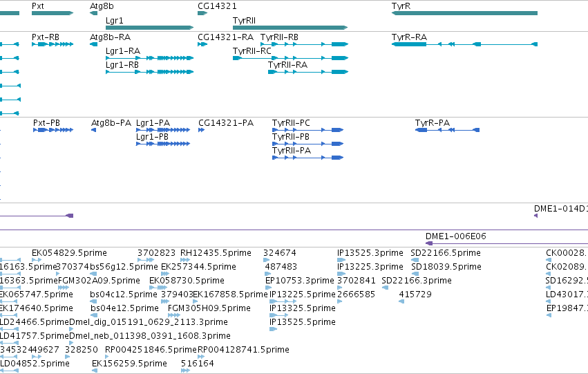Select the RP004128741.5prime EST label
Image resolution: width=588 pixels, height=374 pixels.
[243, 350]
